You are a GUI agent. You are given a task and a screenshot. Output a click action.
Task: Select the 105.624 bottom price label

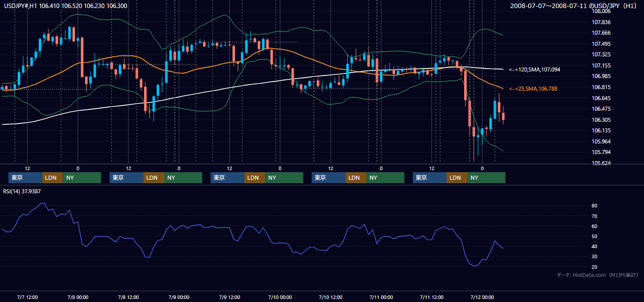pyautogui.click(x=601, y=163)
